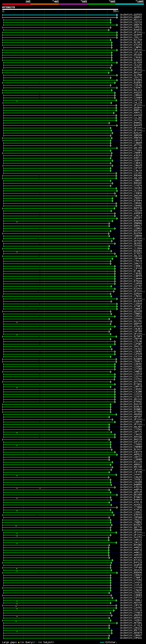Click the UniRef100_B1QTR4 entry
146x644 pixels.
click(x=131, y=233)
